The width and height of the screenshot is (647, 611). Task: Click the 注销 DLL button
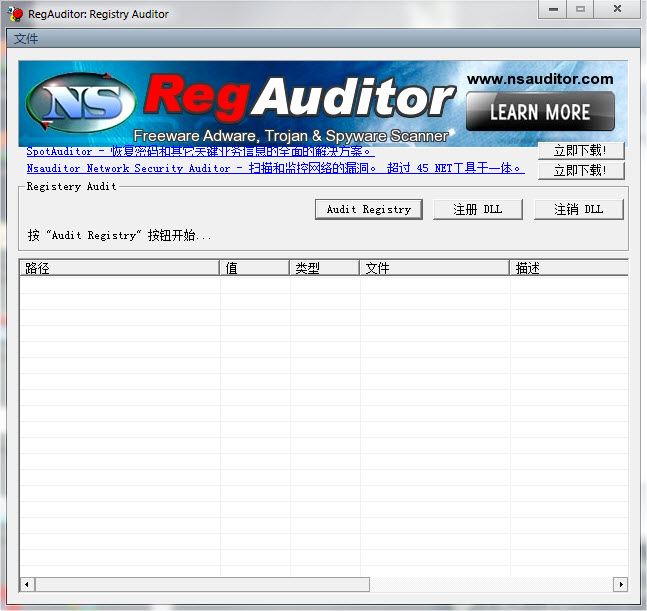(x=578, y=209)
